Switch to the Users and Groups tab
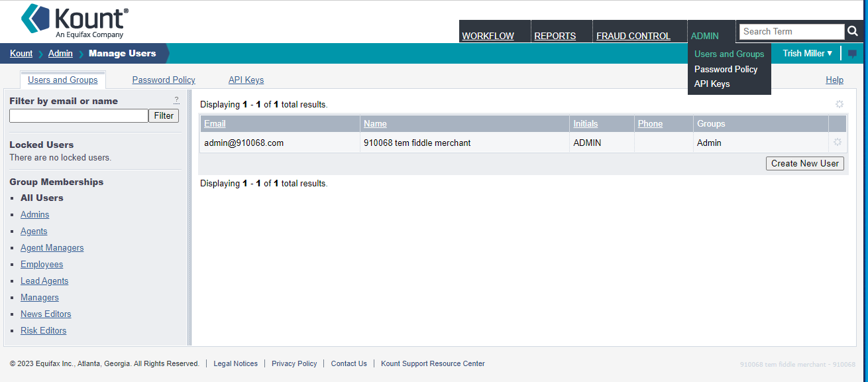 point(63,80)
